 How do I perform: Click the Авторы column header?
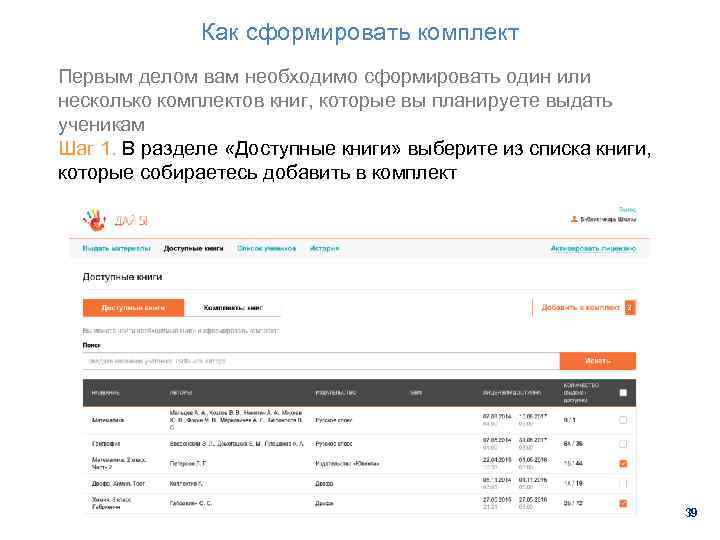coord(180,393)
